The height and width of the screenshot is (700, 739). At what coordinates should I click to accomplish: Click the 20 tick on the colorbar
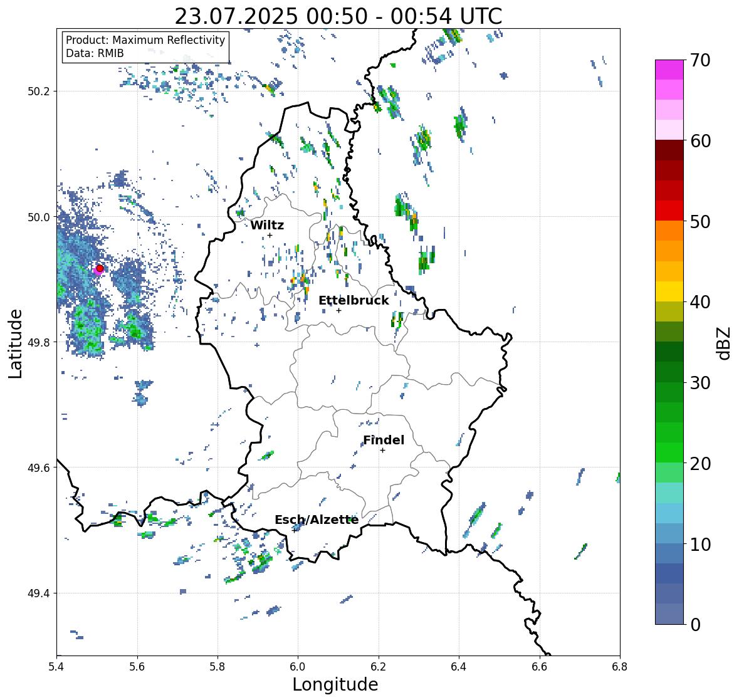700,463
